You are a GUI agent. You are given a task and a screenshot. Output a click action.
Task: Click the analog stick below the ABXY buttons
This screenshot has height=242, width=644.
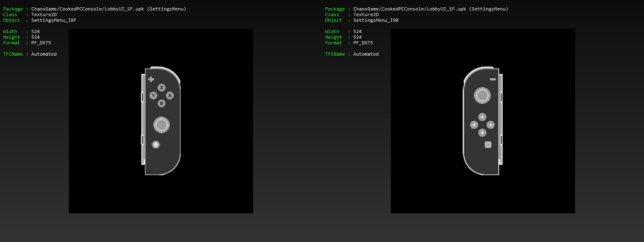point(161,125)
